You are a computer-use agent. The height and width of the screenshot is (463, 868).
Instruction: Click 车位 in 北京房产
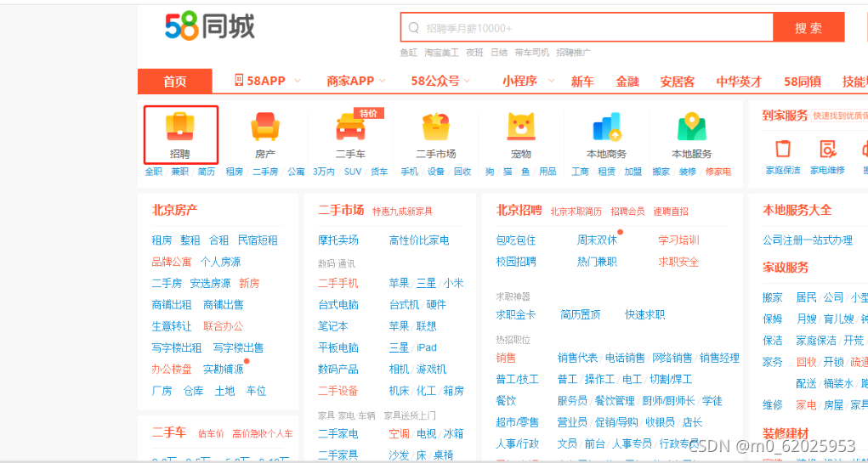click(256, 391)
